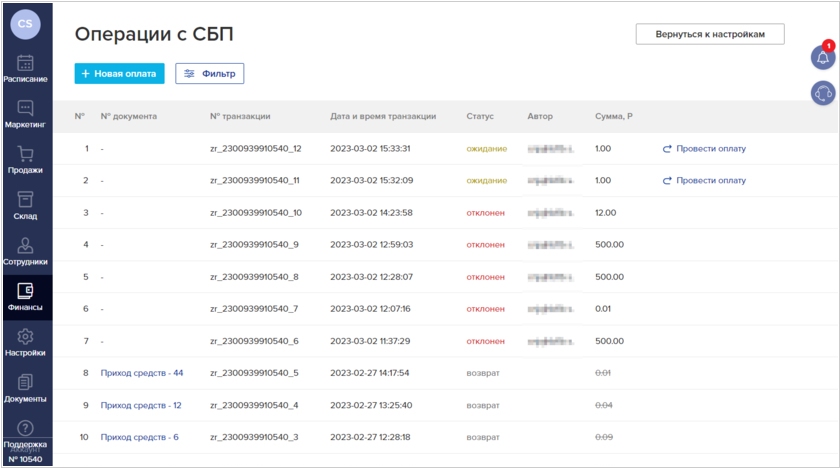Screen dimensions: 840x468
Task: Open Расписание calendar section
Action: pos(25,69)
